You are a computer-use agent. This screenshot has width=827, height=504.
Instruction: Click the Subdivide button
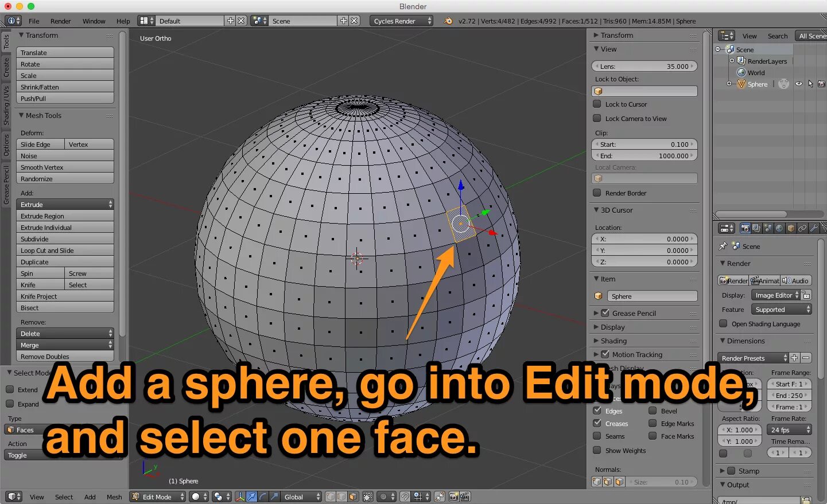(65, 239)
